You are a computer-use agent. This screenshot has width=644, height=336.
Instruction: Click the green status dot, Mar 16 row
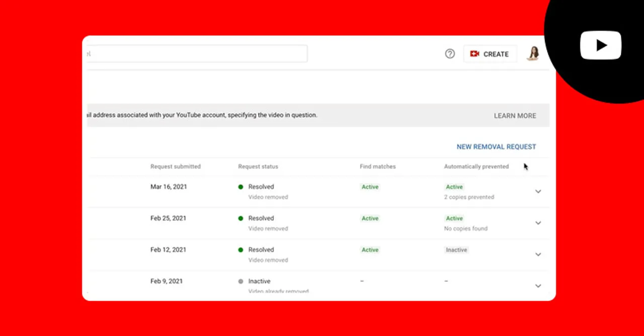(x=240, y=187)
